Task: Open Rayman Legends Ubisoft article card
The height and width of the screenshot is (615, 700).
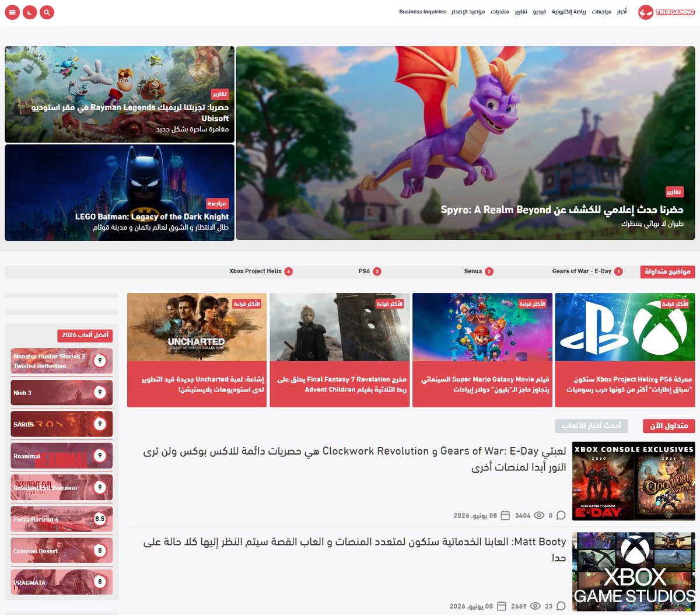Action: point(120,95)
